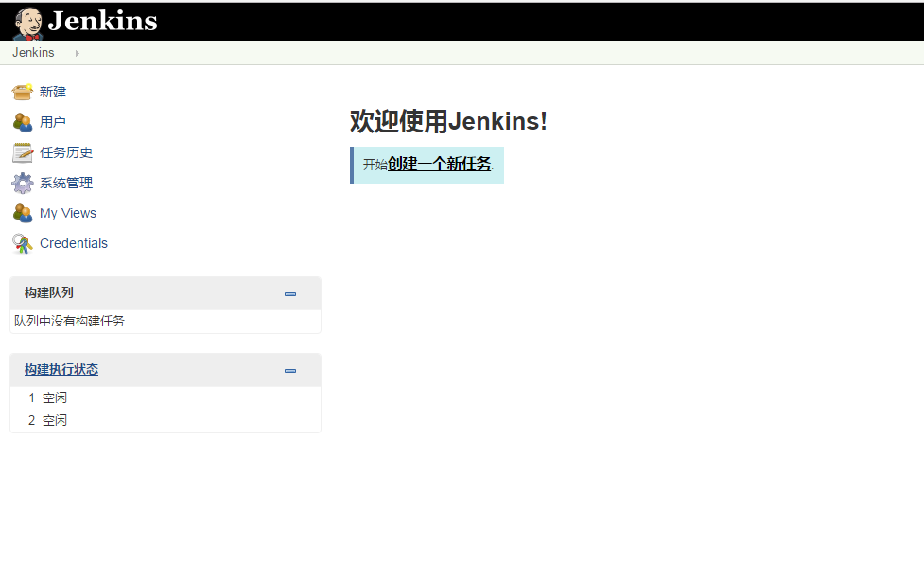
Task: Click the Jenkins title text in header
Action: pyautogui.click(x=102, y=21)
